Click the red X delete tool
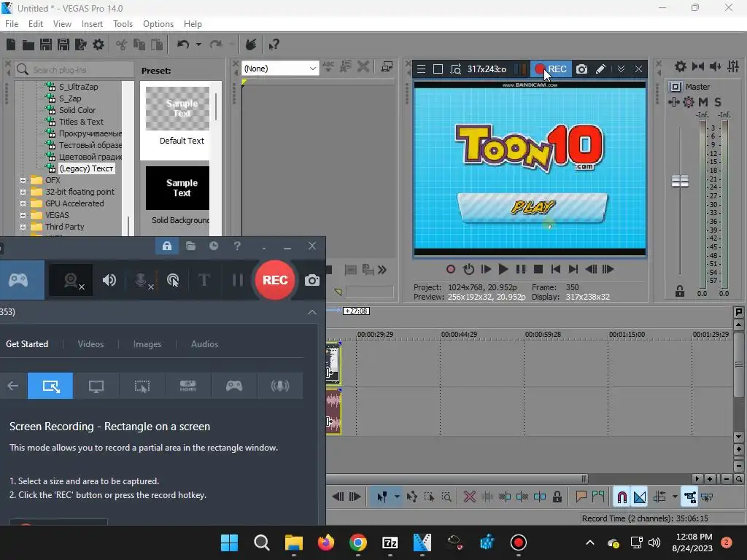Screen dimensions: 747x560 (469, 497)
